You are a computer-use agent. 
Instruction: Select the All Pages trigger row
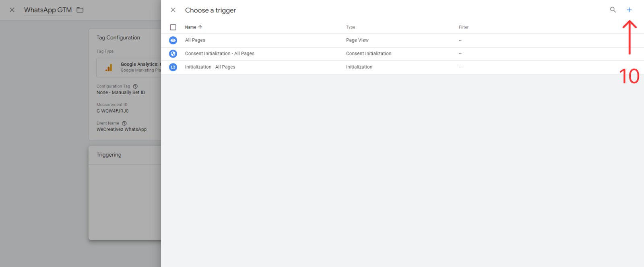coord(195,40)
